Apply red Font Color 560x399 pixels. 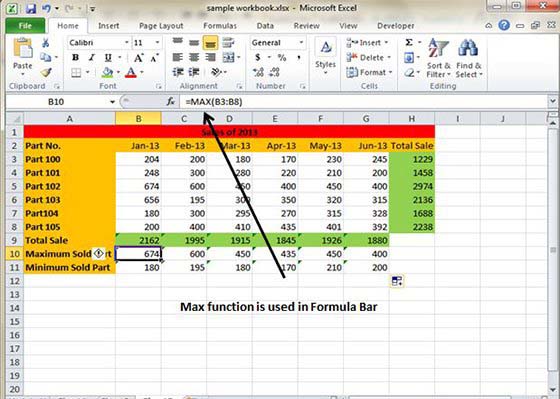point(131,73)
